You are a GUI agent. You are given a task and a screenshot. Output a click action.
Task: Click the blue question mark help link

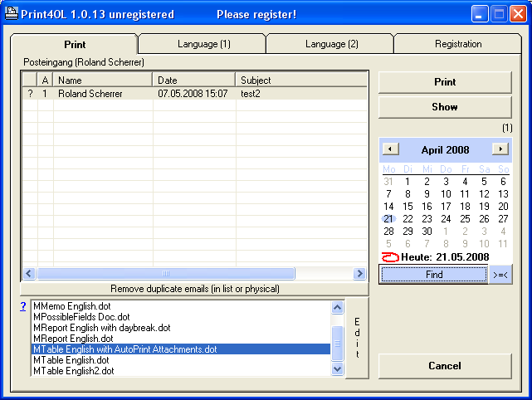click(22, 306)
